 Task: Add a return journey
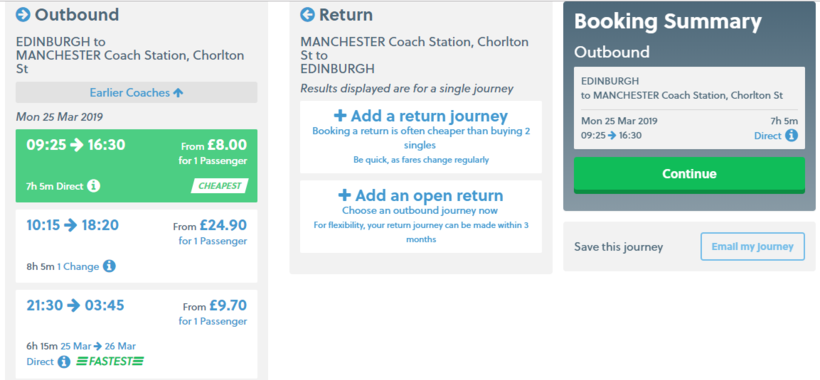(x=421, y=137)
